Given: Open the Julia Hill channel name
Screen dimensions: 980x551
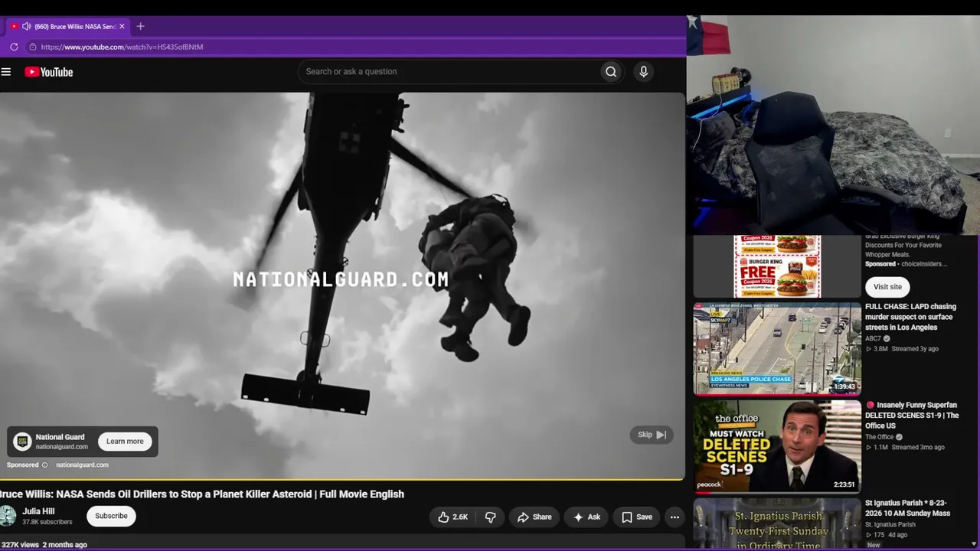Looking at the screenshot, I should coord(38,511).
